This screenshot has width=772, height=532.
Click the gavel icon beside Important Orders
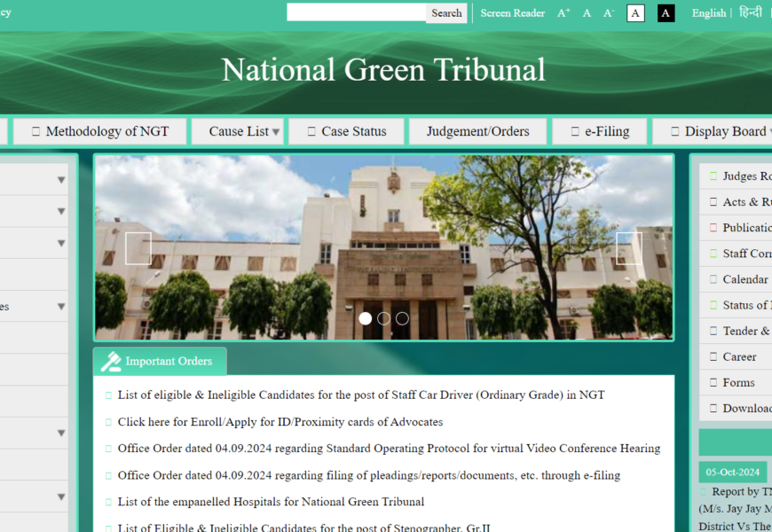(111, 362)
